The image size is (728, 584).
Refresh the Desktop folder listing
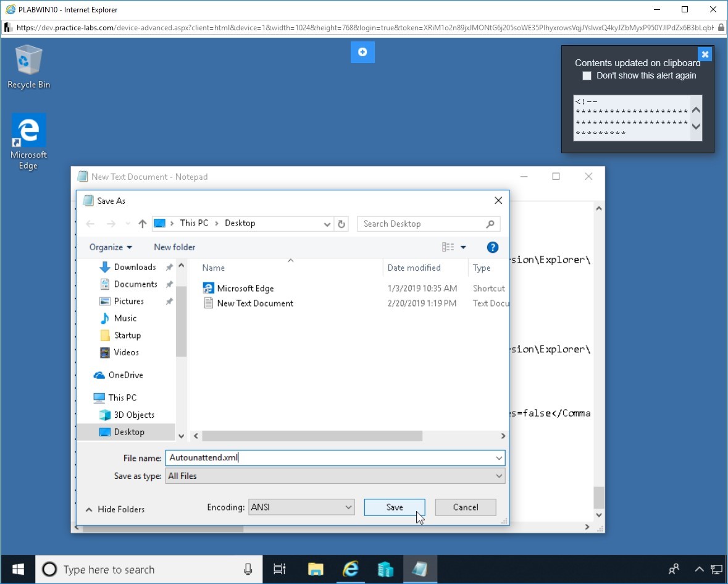click(341, 224)
